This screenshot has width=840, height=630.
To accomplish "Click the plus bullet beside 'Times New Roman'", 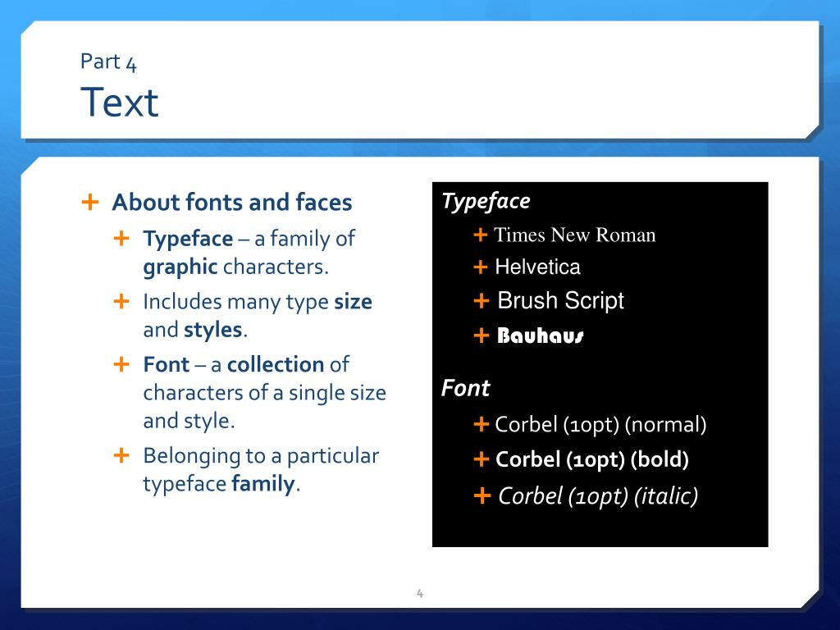I will [481, 235].
